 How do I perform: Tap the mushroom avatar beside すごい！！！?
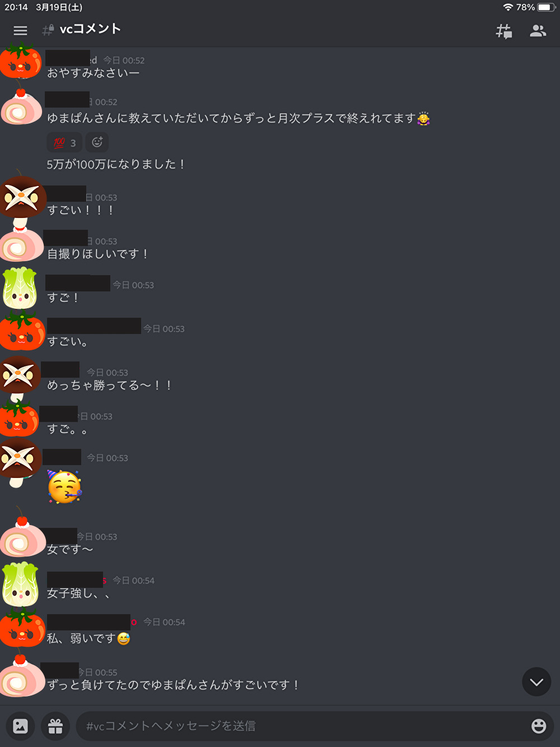[x=21, y=199]
